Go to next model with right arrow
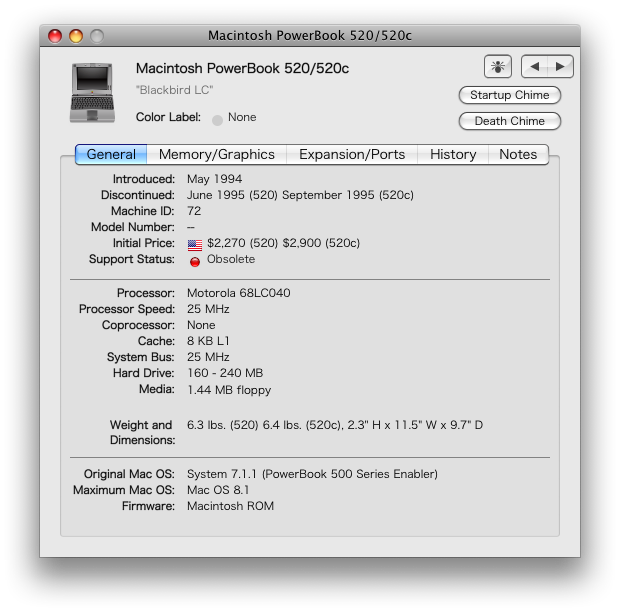The height and width of the screenshot is (612, 620). pyautogui.click(x=561, y=66)
